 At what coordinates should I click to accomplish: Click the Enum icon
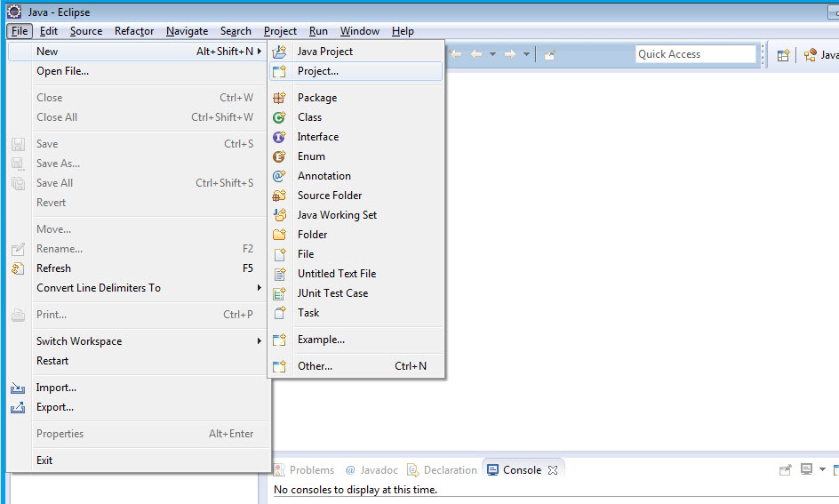[279, 156]
